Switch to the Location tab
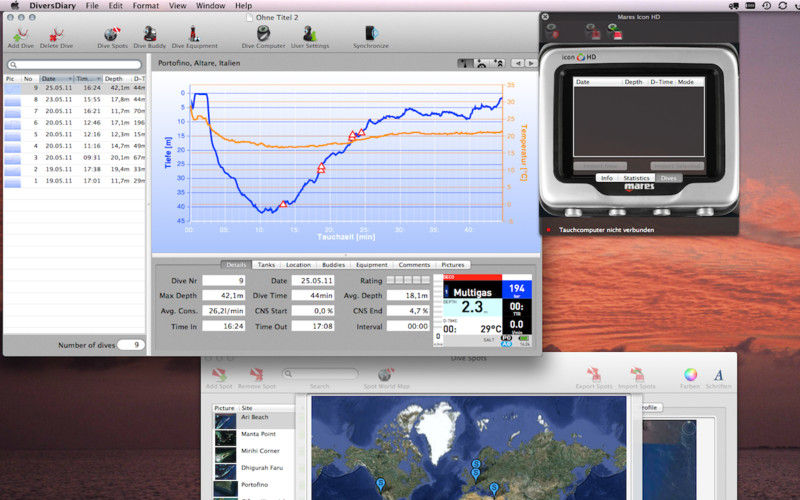This screenshot has width=800, height=500. [298, 265]
